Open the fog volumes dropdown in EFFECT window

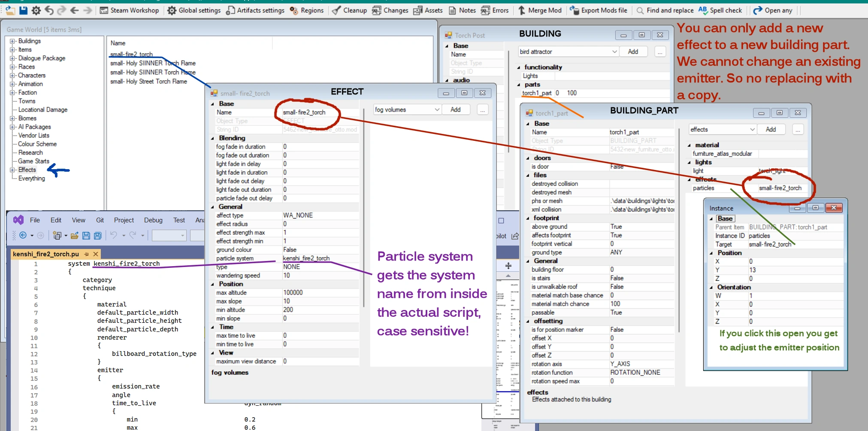[x=407, y=110]
